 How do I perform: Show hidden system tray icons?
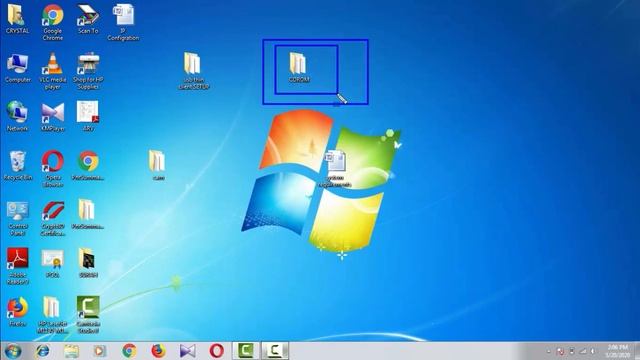click(x=548, y=351)
